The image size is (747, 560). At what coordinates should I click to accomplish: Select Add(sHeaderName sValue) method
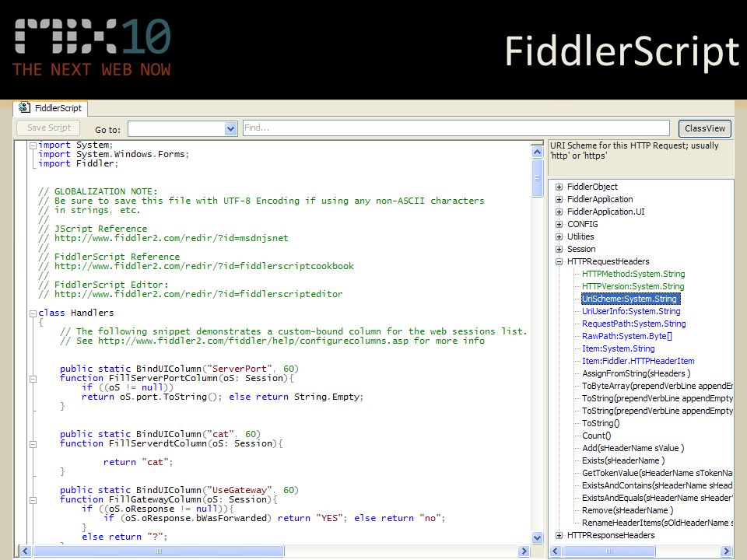click(x=633, y=448)
